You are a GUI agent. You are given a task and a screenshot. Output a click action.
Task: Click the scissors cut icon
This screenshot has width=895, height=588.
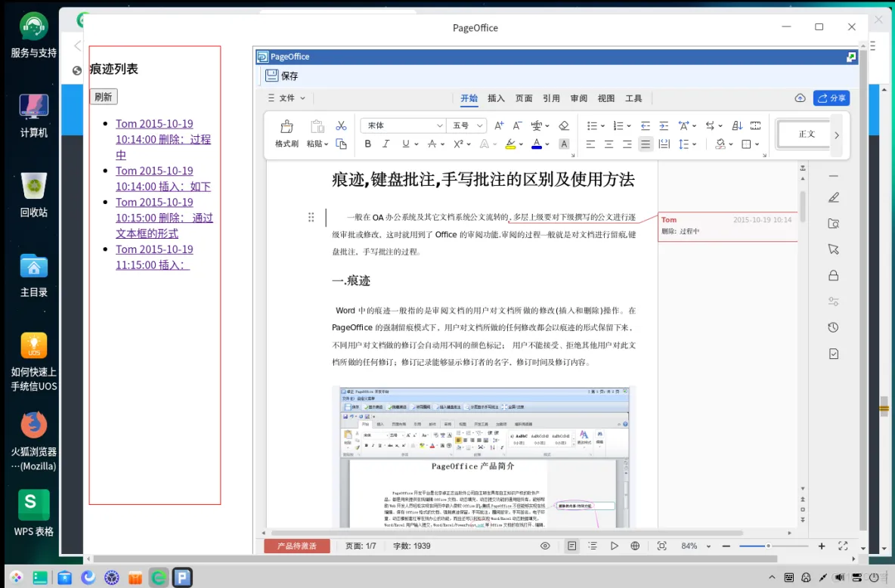pyautogui.click(x=342, y=125)
